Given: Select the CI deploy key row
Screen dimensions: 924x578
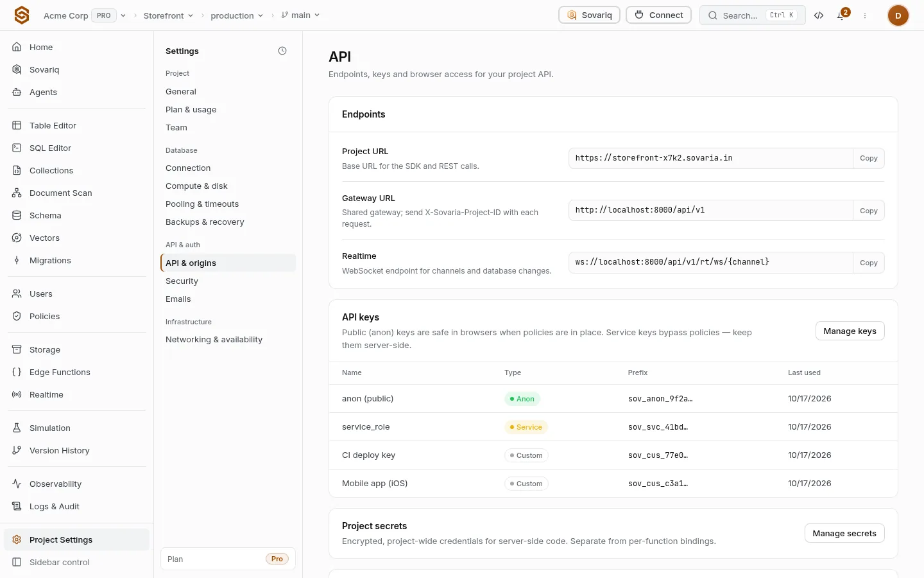Looking at the screenshot, I should coord(613,455).
